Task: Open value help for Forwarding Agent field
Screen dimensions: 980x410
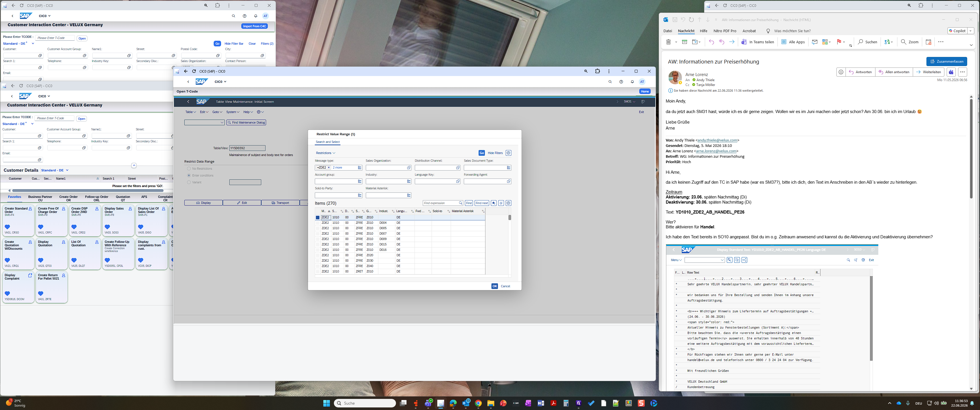Action: [509, 181]
